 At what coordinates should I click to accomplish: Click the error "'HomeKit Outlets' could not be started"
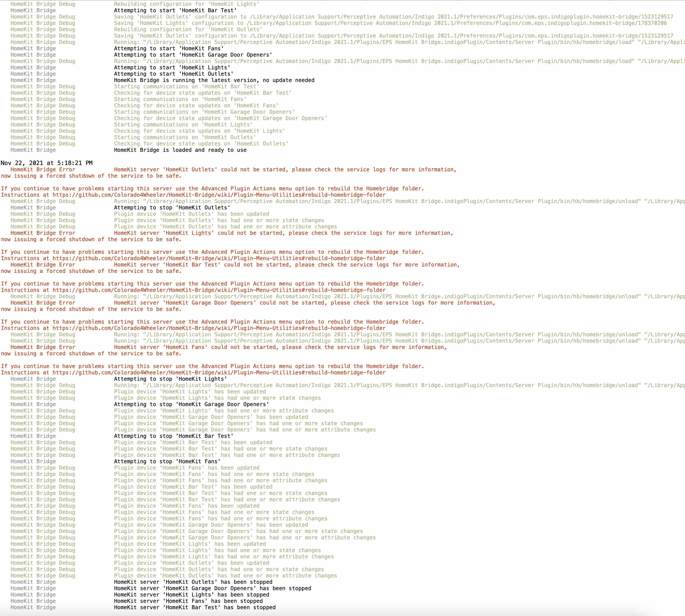point(285,170)
